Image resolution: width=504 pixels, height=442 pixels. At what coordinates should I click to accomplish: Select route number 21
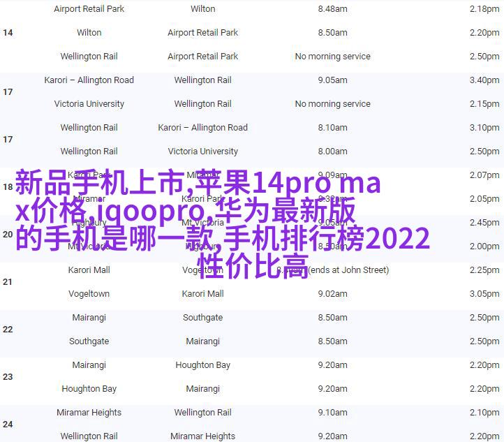(x=8, y=282)
